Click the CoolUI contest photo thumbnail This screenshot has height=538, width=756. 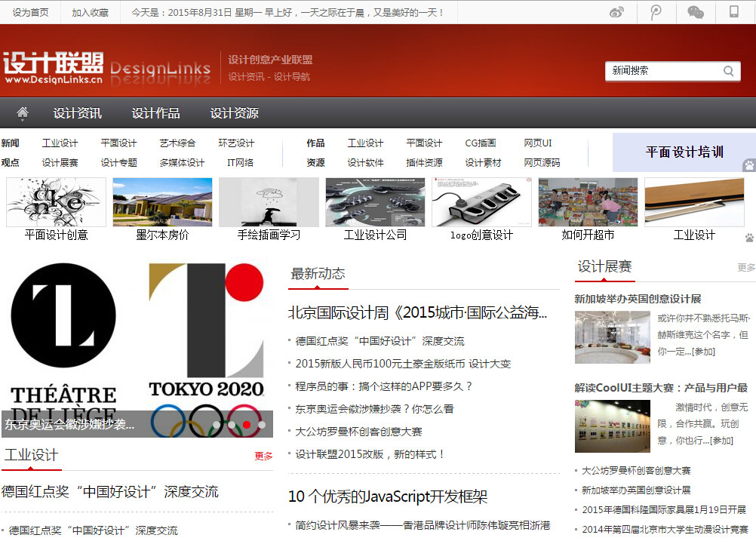(613, 426)
